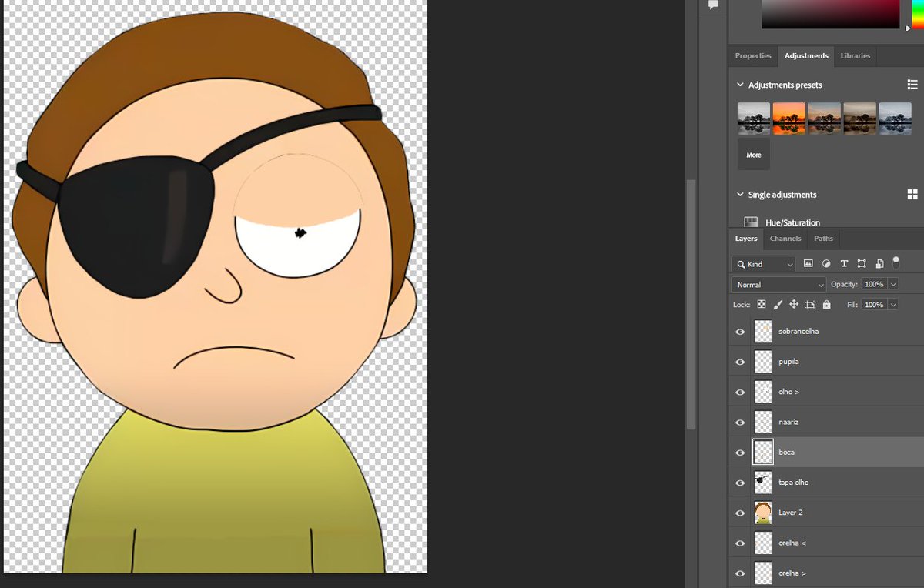Lock image pixels brush icon
The width and height of the screenshot is (924, 588).
tap(778, 305)
